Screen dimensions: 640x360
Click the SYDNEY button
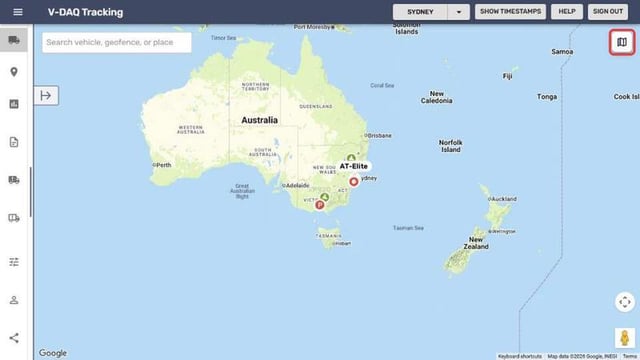[x=420, y=12]
